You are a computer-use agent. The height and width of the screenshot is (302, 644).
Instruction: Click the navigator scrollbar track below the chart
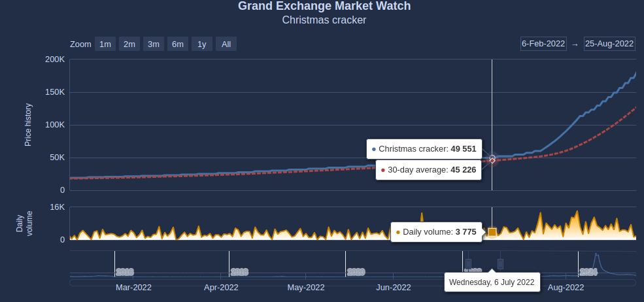point(353,282)
